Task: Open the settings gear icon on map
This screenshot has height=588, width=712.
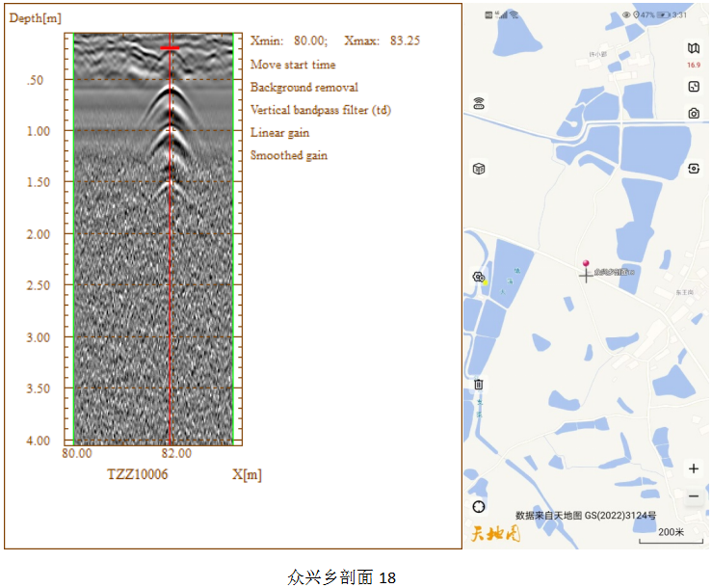Action: [478, 278]
